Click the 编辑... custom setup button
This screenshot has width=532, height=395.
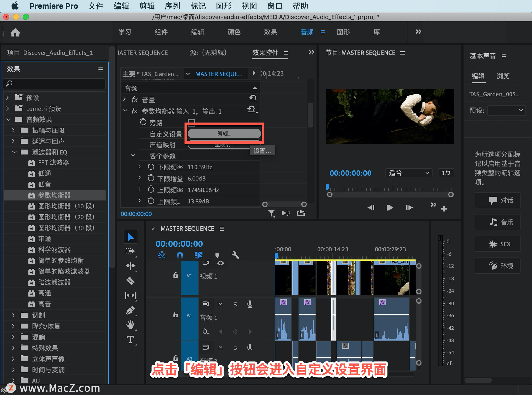point(224,134)
